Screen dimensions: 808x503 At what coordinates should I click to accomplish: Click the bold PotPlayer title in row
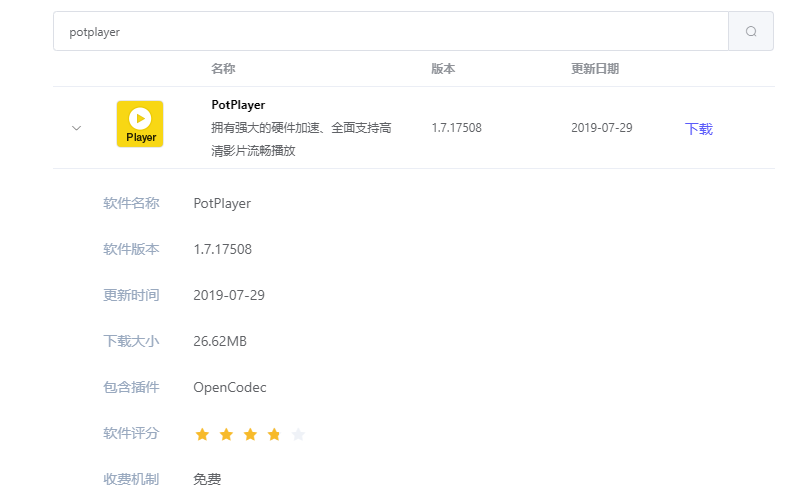(238, 105)
